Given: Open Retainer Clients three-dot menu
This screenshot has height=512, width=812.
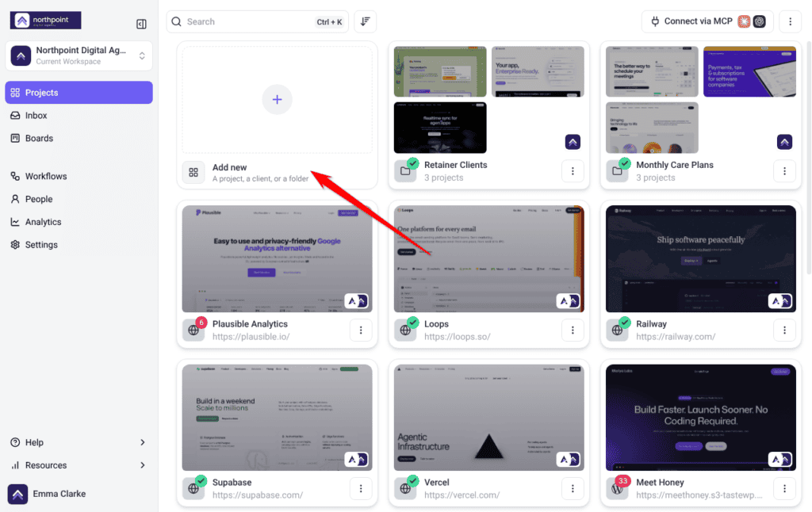Looking at the screenshot, I should tap(573, 171).
